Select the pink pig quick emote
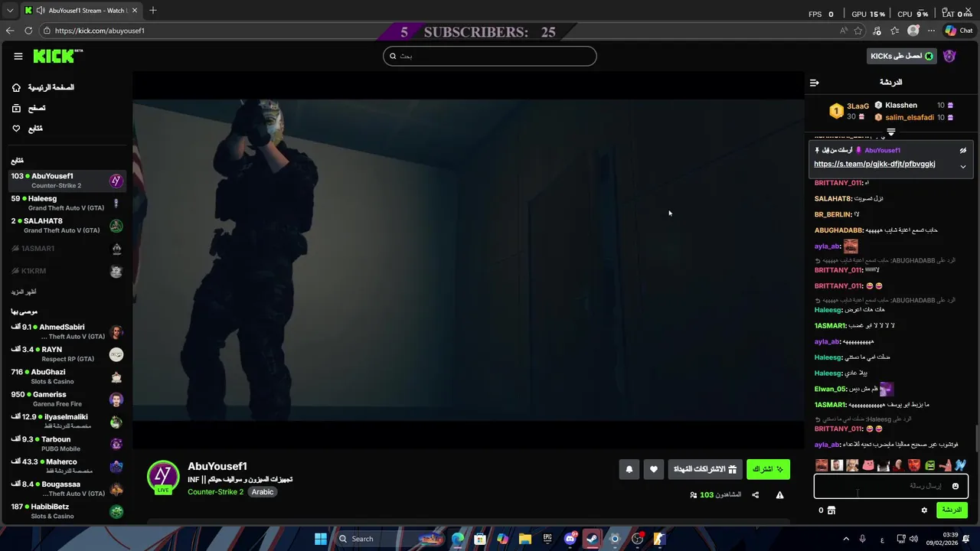980x551 pixels. click(868, 465)
